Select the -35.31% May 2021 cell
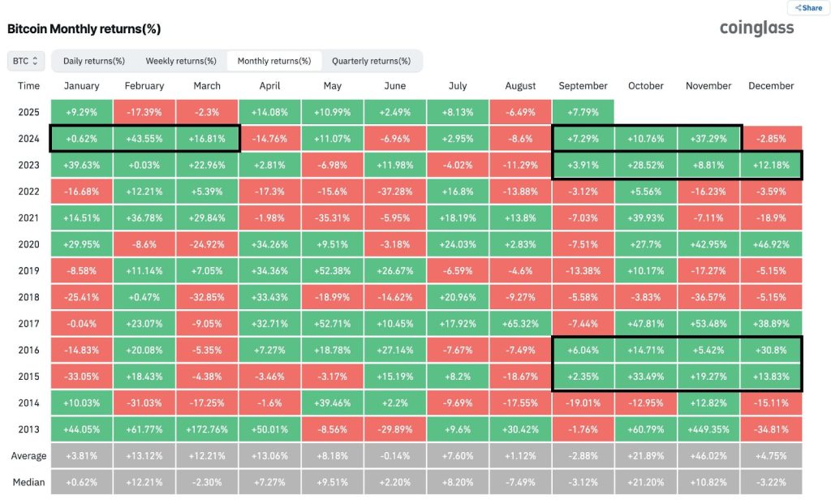Viewport: 831px width, 504px height. click(332, 218)
